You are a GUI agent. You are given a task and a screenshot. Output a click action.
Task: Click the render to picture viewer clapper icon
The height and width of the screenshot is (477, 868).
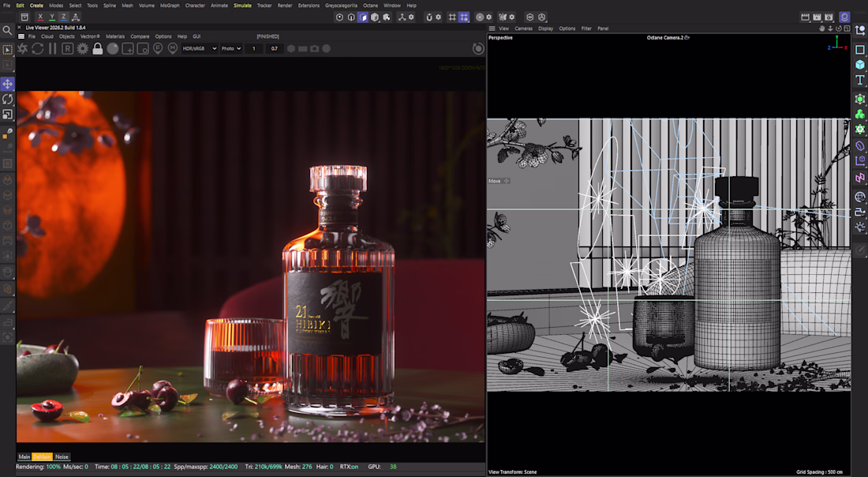(817, 17)
